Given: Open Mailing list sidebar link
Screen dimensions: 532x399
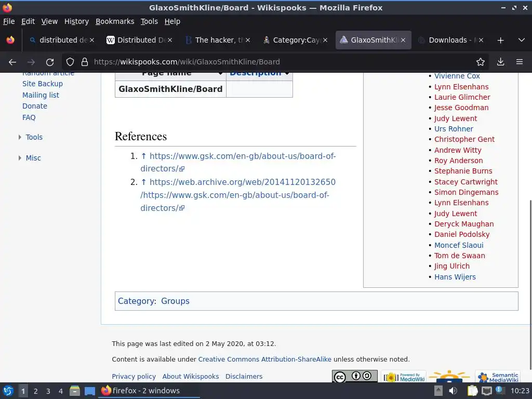Looking at the screenshot, I should click(x=41, y=96).
